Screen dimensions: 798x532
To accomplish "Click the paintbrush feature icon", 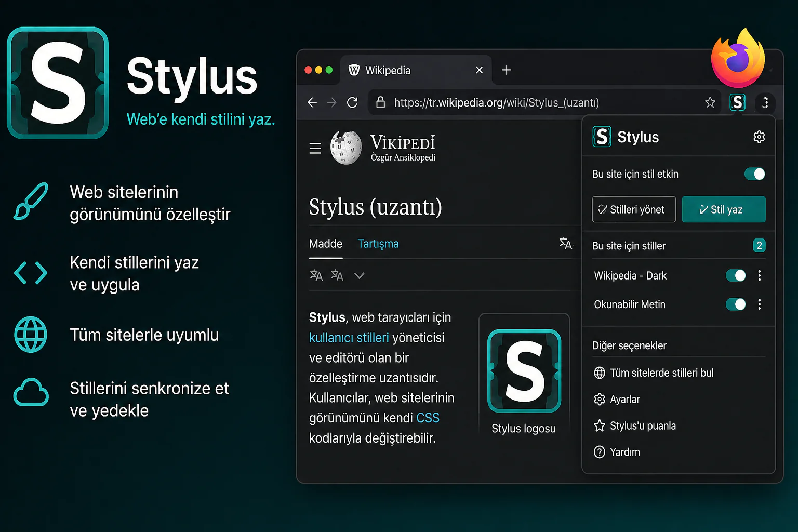I will pos(31,201).
